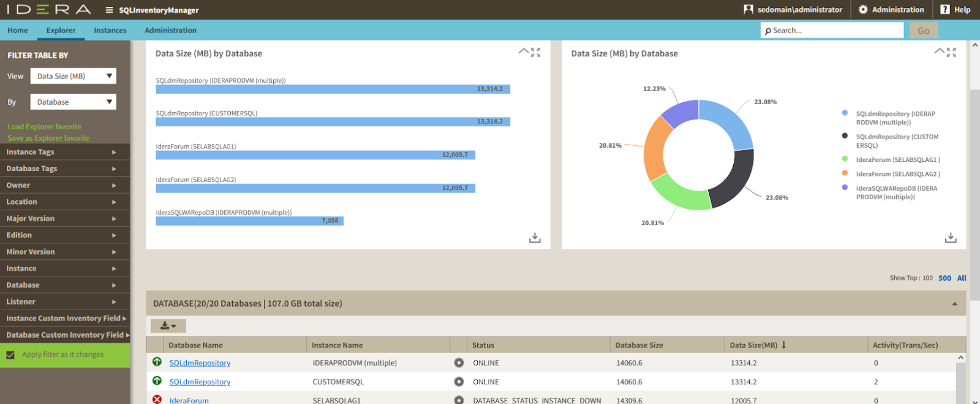Image resolution: width=980 pixels, height=404 pixels.
Task: Click the Administration gear icon in header
Action: pyautogui.click(x=863, y=9)
